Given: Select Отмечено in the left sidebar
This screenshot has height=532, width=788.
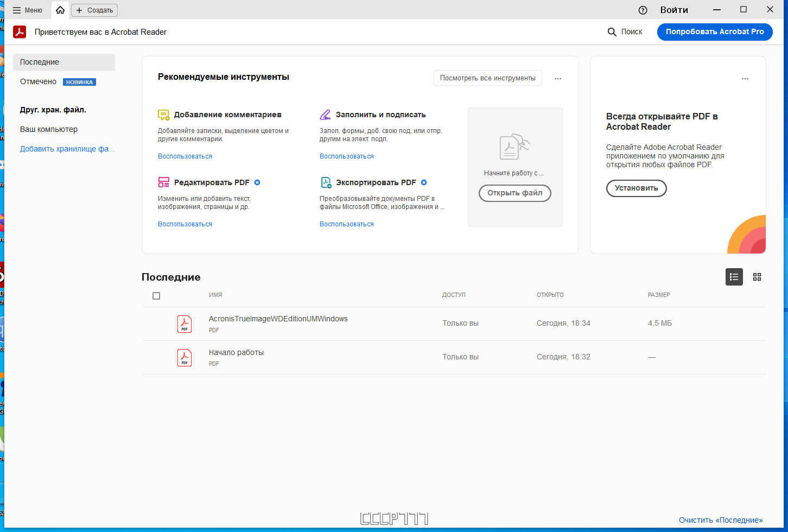Looking at the screenshot, I should [x=39, y=81].
